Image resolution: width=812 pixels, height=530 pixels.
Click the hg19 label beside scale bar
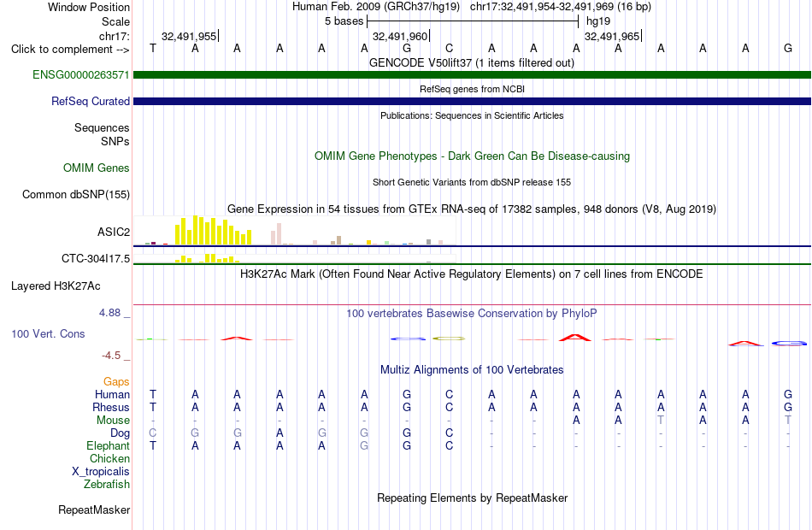coord(598,21)
